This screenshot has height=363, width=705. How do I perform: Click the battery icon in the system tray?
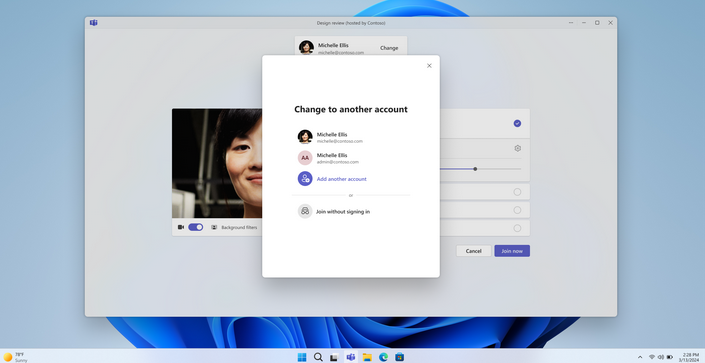[669, 357]
